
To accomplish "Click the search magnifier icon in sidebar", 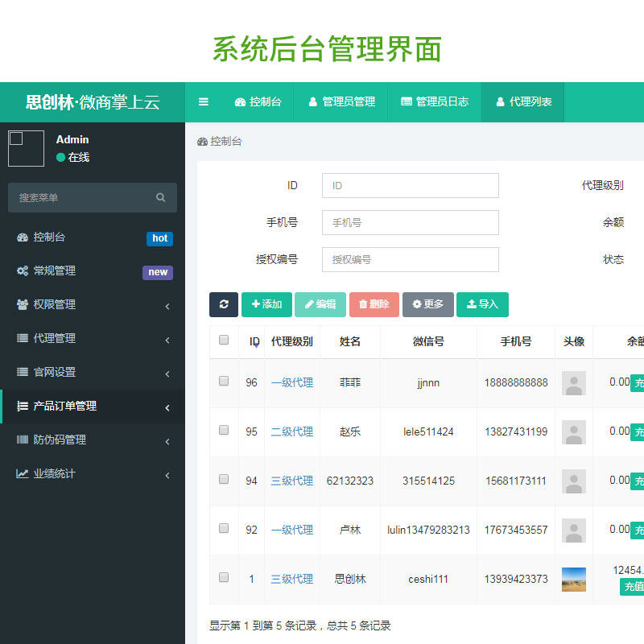I will tap(160, 197).
